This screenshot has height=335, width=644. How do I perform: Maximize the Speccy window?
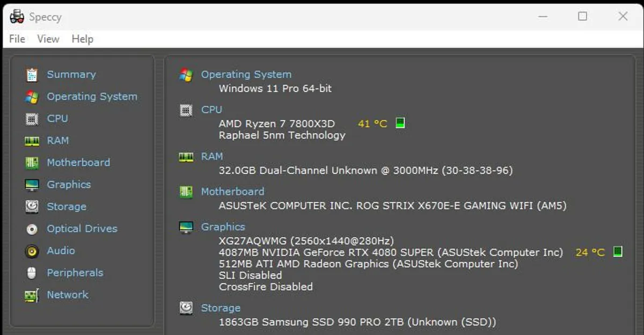coord(582,17)
